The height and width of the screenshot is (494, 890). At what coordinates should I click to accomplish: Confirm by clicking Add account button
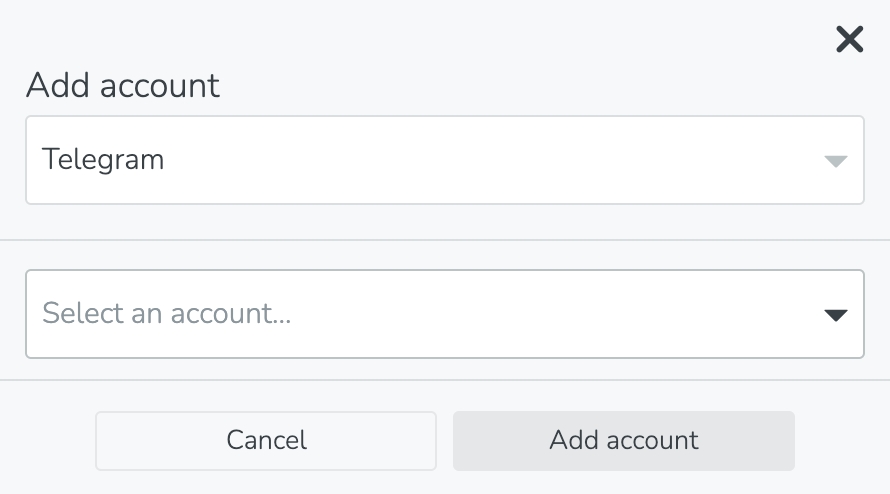[x=623, y=440]
